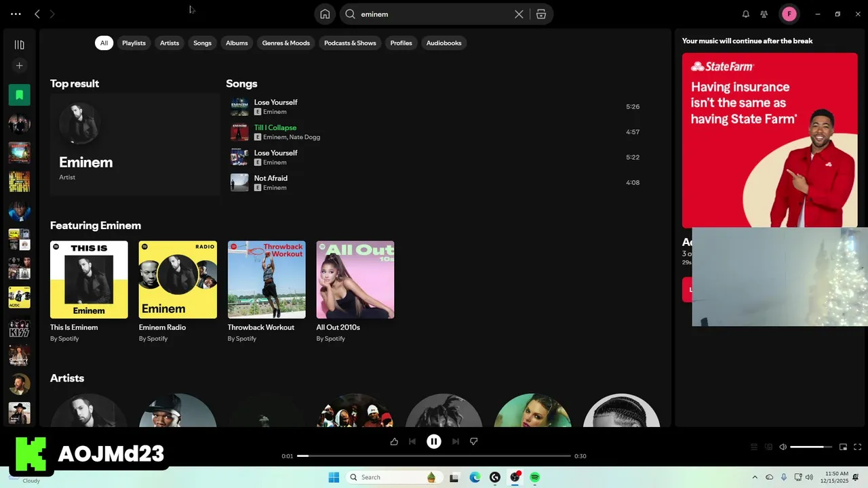This screenshot has height=488, width=868.
Task: Select the Podcasts & Shows filter chip
Action: click(x=350, y=43)
